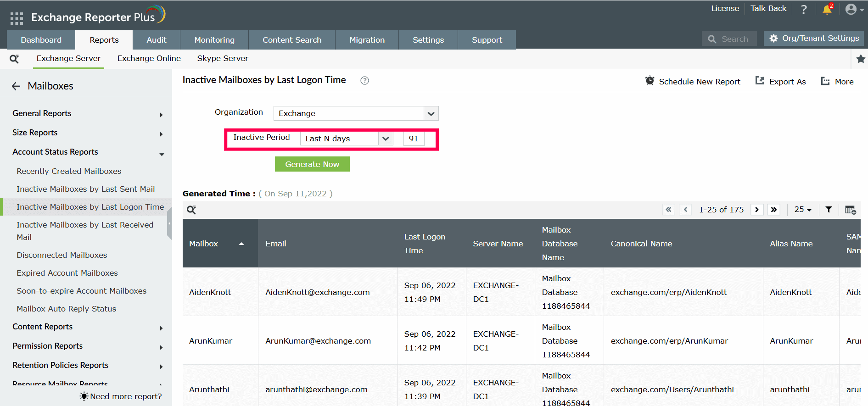
Task: Open Disconnected Mailboxes report
Action: [x=62, y=255]
